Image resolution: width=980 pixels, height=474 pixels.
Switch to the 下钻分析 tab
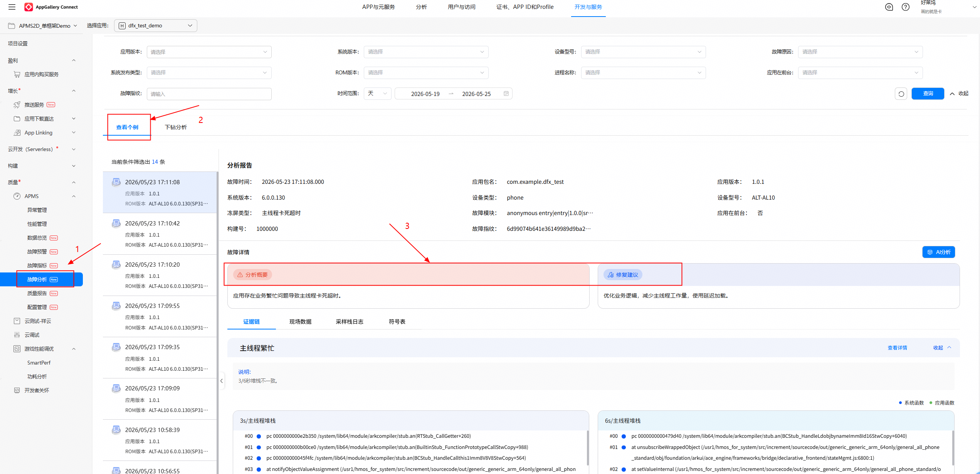click(x=176, y=127)
